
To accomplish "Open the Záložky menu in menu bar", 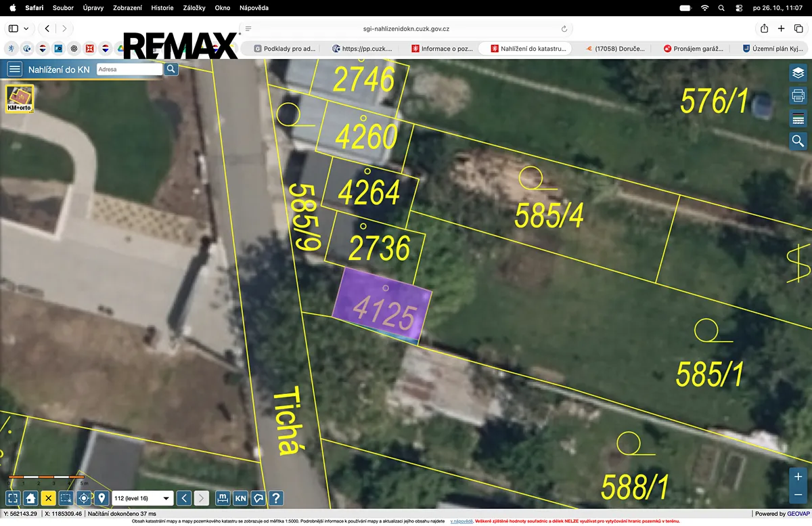I will (194, 7).
